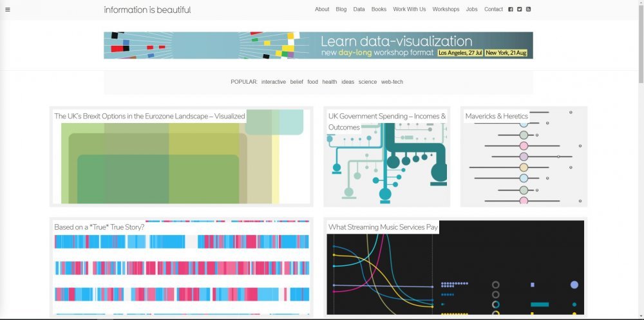The image size is (644, 320).
Task: Open the Twitter social icon
Action: tap(520, 10)
